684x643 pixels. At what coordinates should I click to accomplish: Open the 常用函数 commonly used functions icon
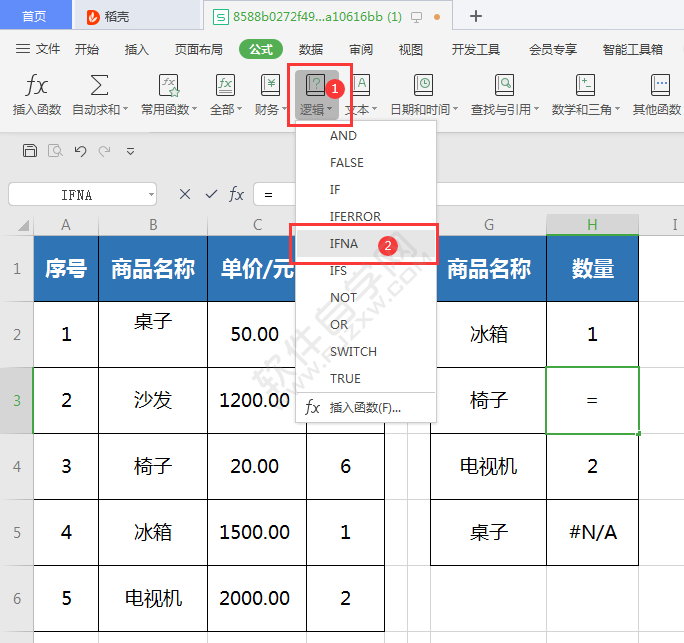coord(168,85)
